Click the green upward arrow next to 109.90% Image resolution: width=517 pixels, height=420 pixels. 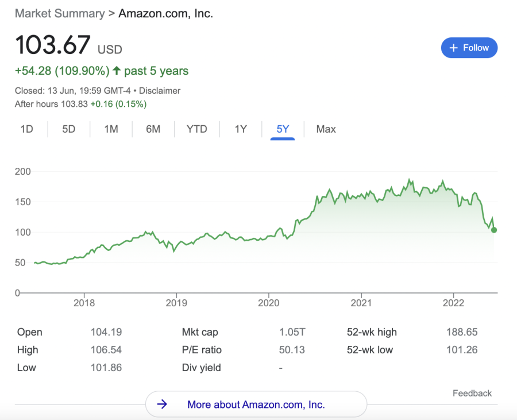117,70
